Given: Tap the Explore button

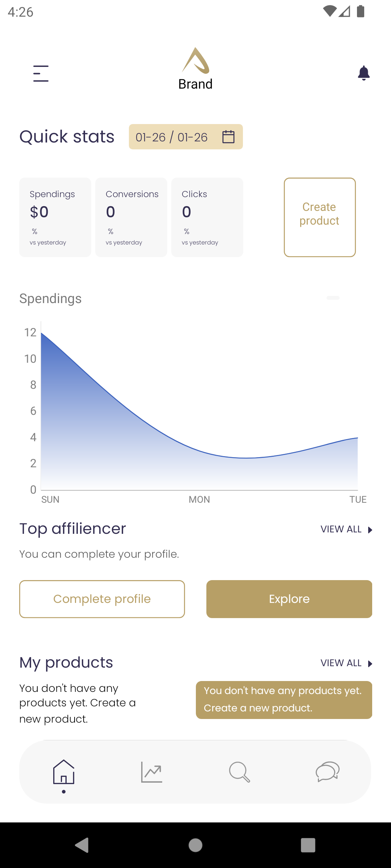Looking at the screenshot, I should tap(289, 599).
